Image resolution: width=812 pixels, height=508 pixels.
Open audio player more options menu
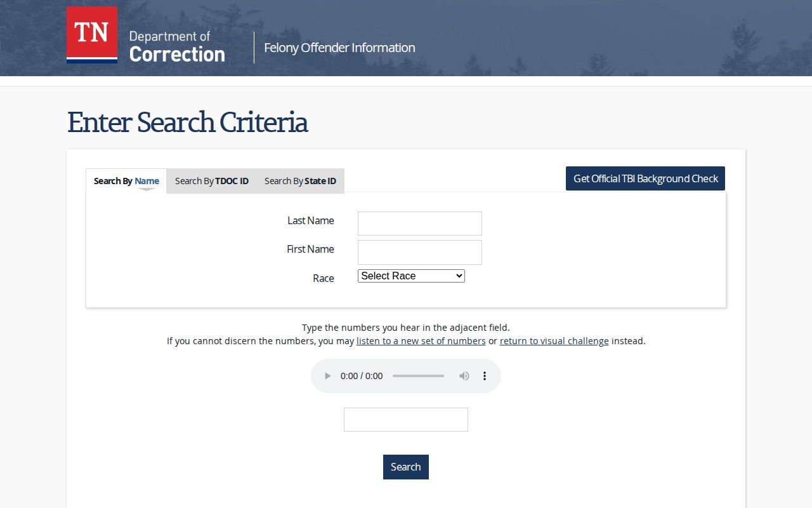(x=485, y=376)
